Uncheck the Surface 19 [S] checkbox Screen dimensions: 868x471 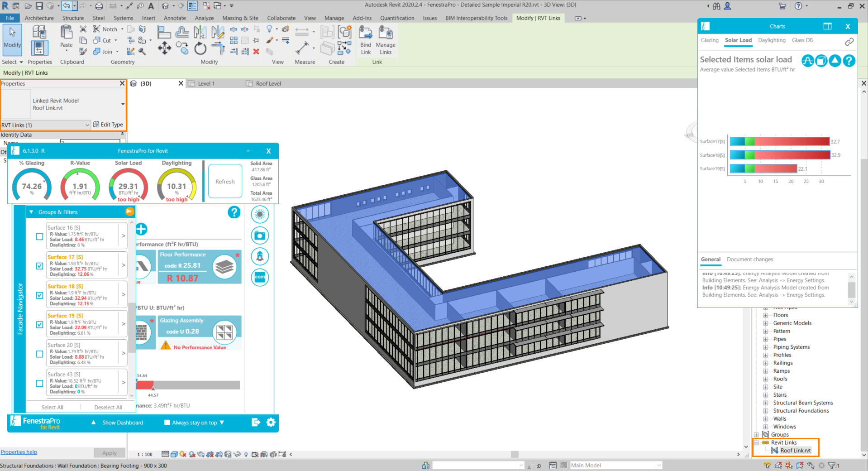pyautogui.click(x=40, y=325)
